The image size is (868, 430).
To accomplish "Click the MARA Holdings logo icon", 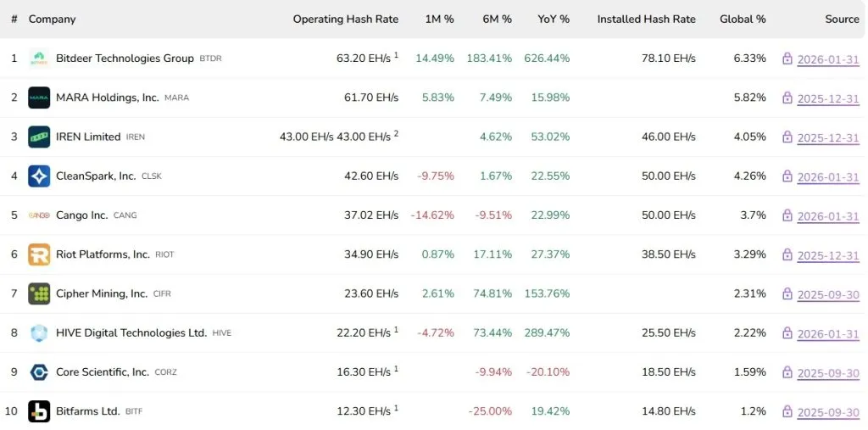I will (39, 98).
